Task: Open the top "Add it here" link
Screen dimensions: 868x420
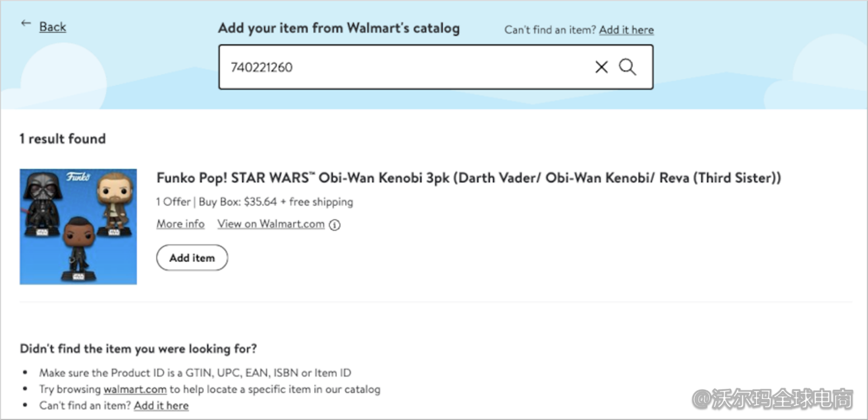Action: click(626, 30)
